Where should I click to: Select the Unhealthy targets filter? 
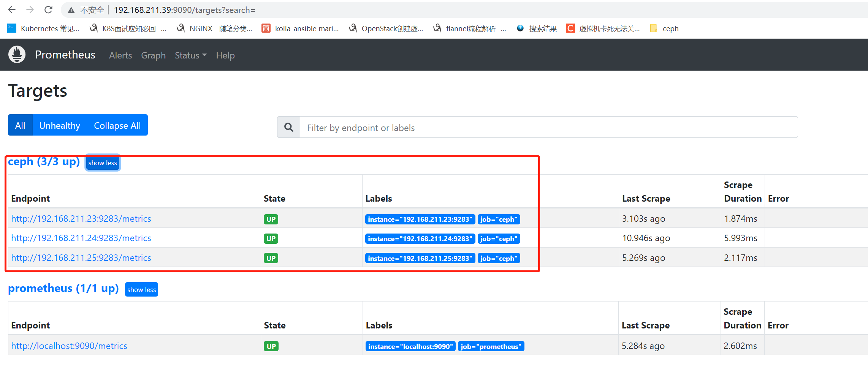coord(60,125)
